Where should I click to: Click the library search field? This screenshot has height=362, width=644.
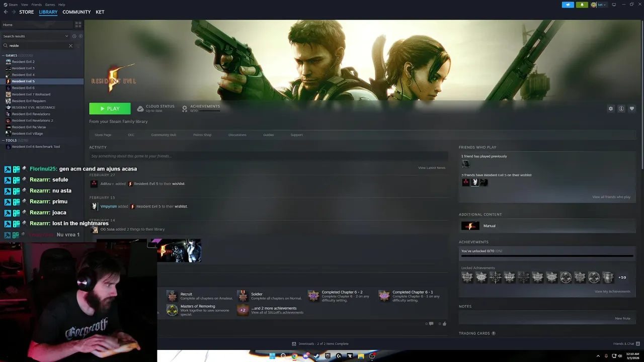click(38, 46)
